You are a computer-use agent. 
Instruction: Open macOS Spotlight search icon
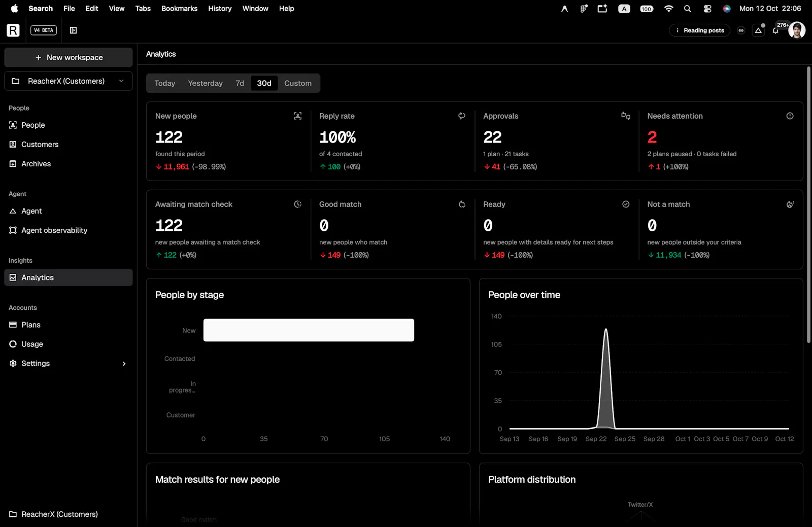tap(687, 9)
